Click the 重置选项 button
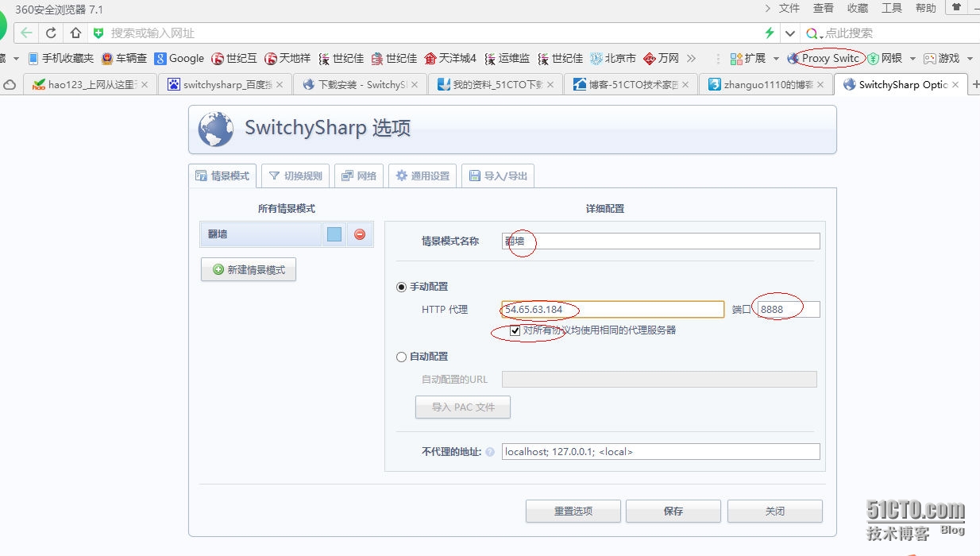 click(x=573, y=511)
